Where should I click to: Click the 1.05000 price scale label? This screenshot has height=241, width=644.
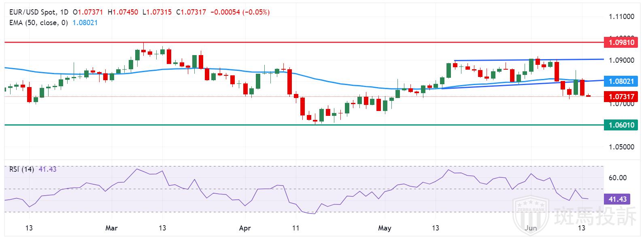[621, 147]
